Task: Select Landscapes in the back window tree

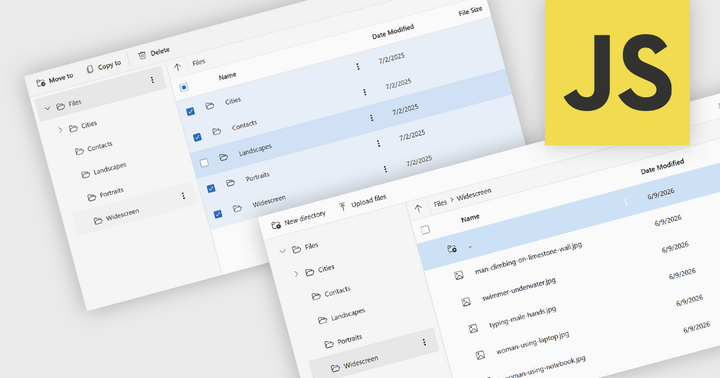Action: [110, 169]
